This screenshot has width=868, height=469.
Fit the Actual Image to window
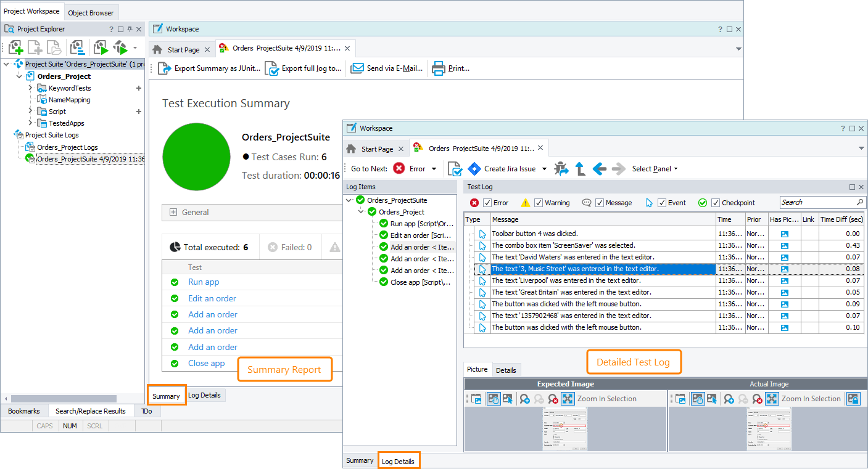772,399
